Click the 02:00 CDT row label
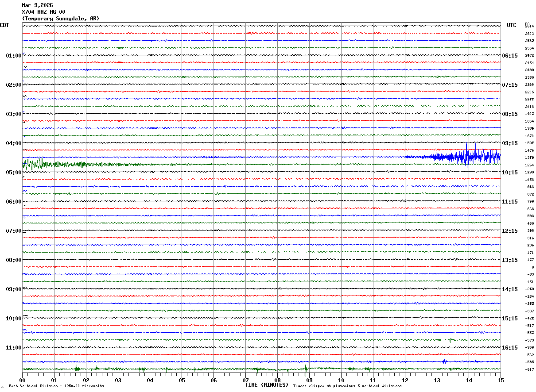 pos(14,85)
